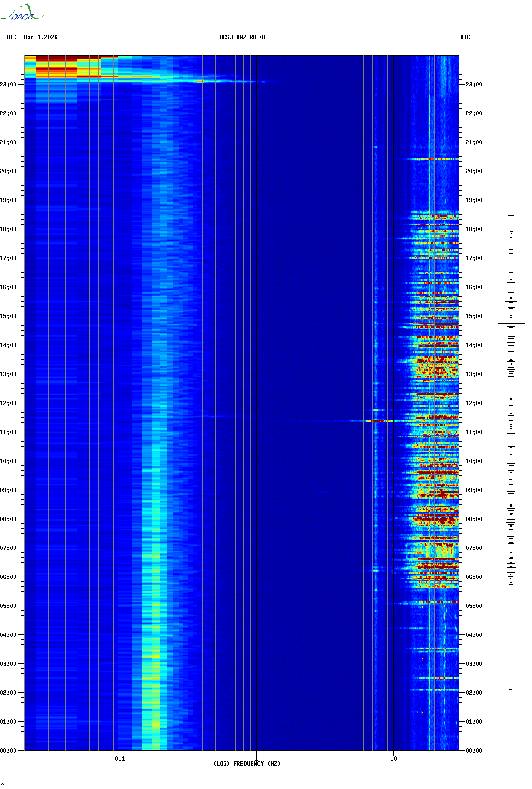The height and width of the screenshot is (789, 532).
Task: Click the UTC label at top right
Action: (465, 37)
